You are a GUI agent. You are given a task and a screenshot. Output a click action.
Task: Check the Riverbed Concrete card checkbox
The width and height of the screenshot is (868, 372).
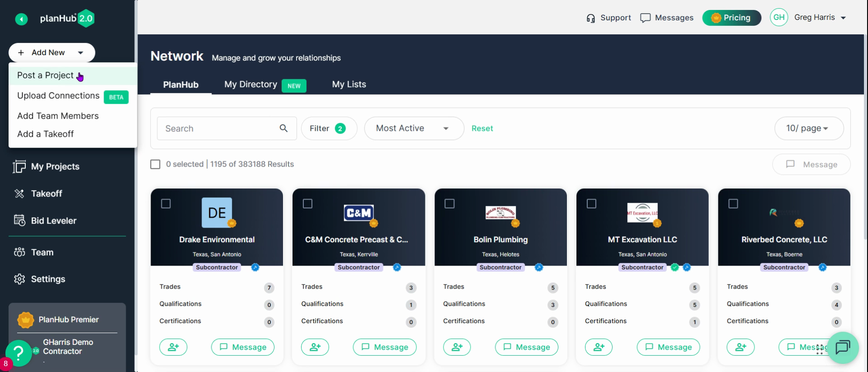[x=733, y=204]
